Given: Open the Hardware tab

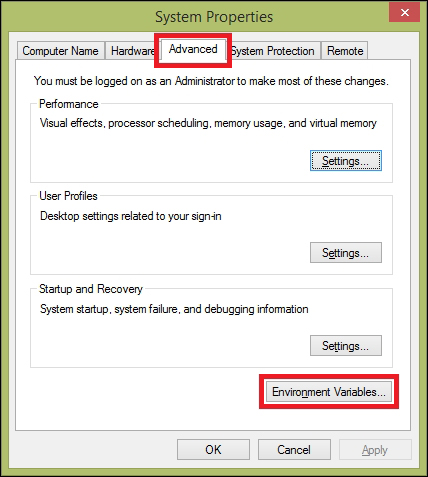Looking at the screenshot, I should tap(132, 51).
